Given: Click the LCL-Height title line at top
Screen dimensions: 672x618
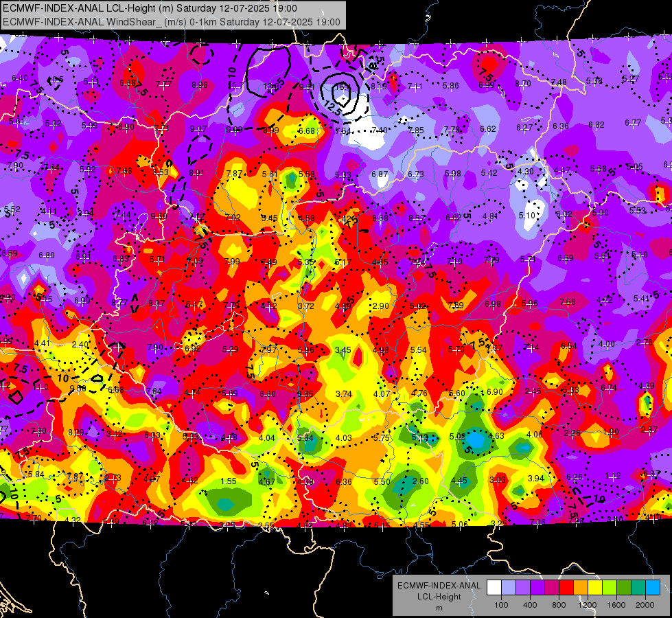Looking at the screenshot, I should tap(150, 8).
